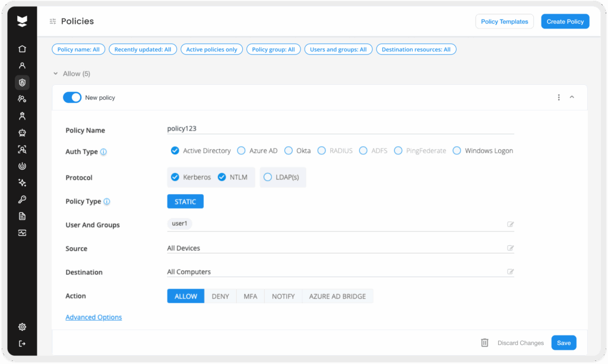Click the key icon in sidebar

click(x=22, y=200)
